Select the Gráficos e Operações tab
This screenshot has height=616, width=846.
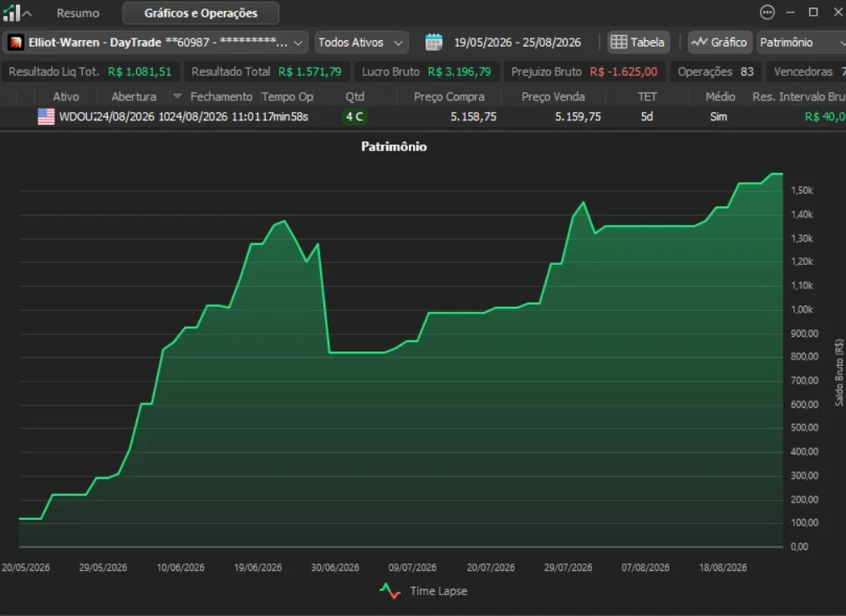(201, 13)
